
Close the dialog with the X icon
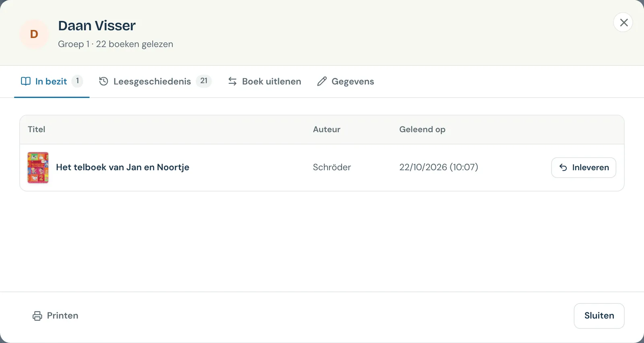point(623,22)
